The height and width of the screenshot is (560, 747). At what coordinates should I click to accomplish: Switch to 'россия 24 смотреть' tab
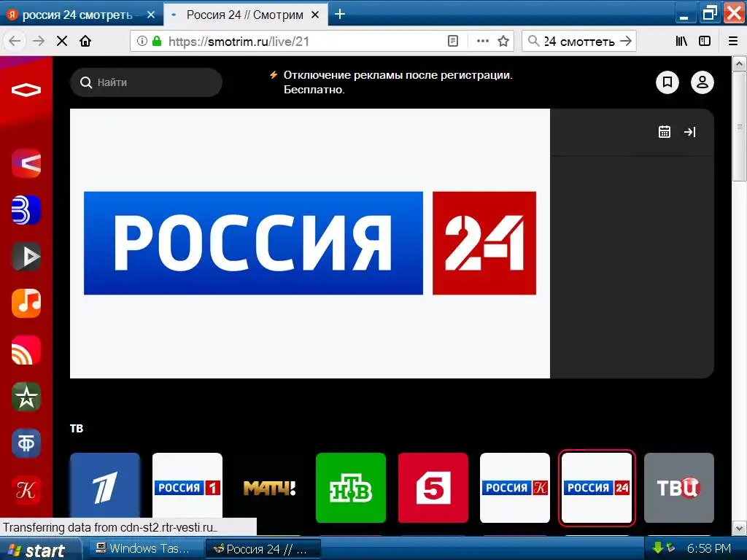click(x=77, y=15)
